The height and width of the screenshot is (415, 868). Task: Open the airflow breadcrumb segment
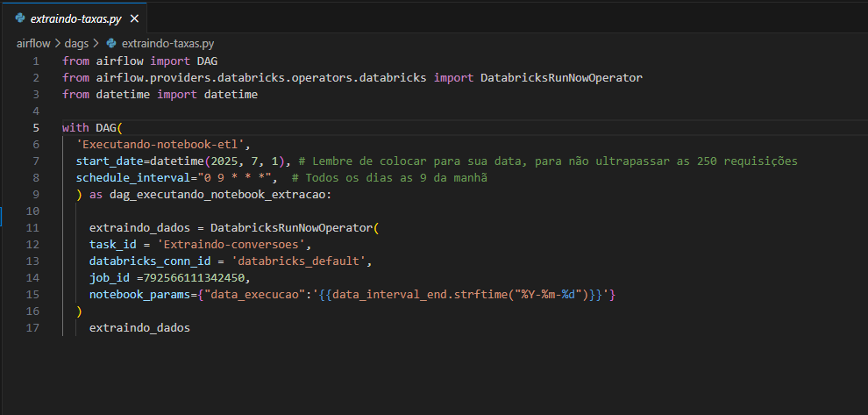pyautogui.click(x=34, y=43)
